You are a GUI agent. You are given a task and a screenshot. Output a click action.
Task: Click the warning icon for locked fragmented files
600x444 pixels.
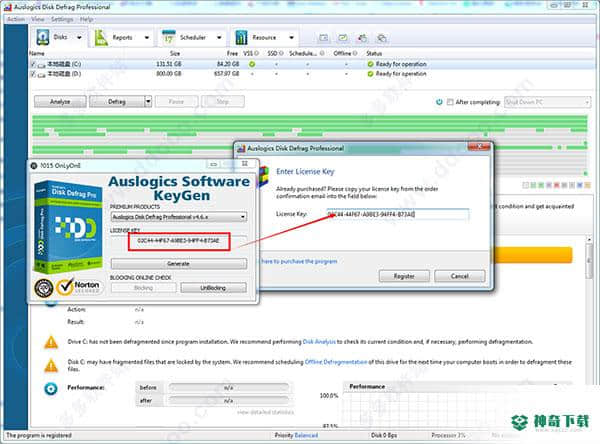pos(51,365)
